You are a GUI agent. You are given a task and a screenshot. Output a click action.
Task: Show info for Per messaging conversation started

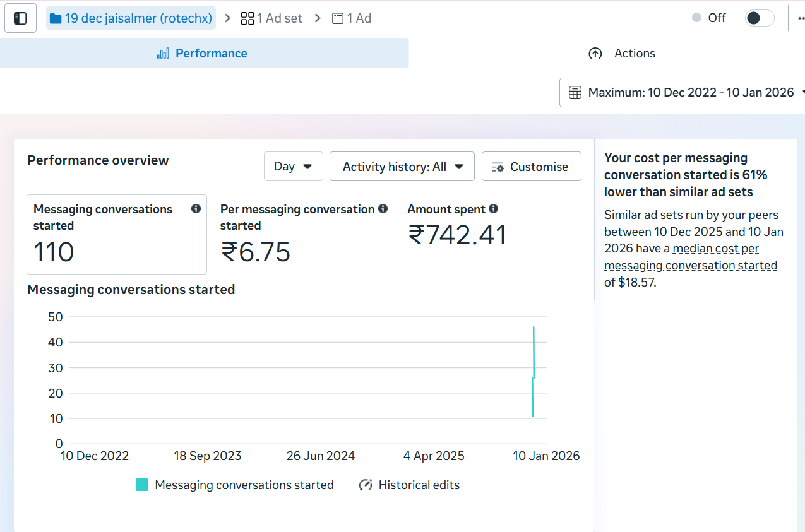(383, 209)
